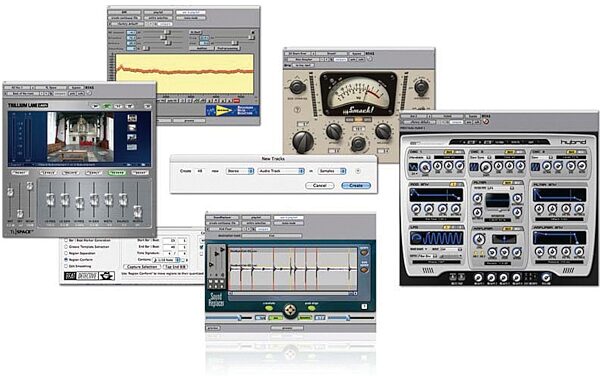Click the large amplifier level knob in Hybrid
This screenshot has width=600, height=376.
pos(478,239)
